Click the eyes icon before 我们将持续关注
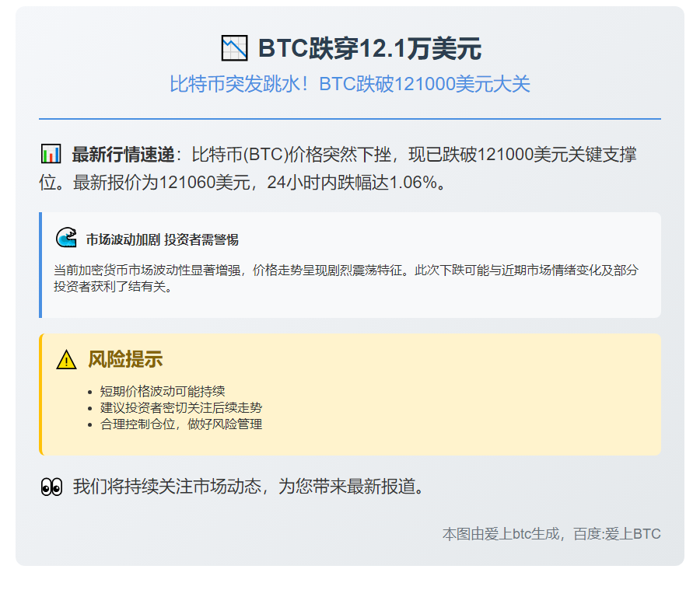Image resolution: width=700 pixels, height=590 pixels. [51, 487]
